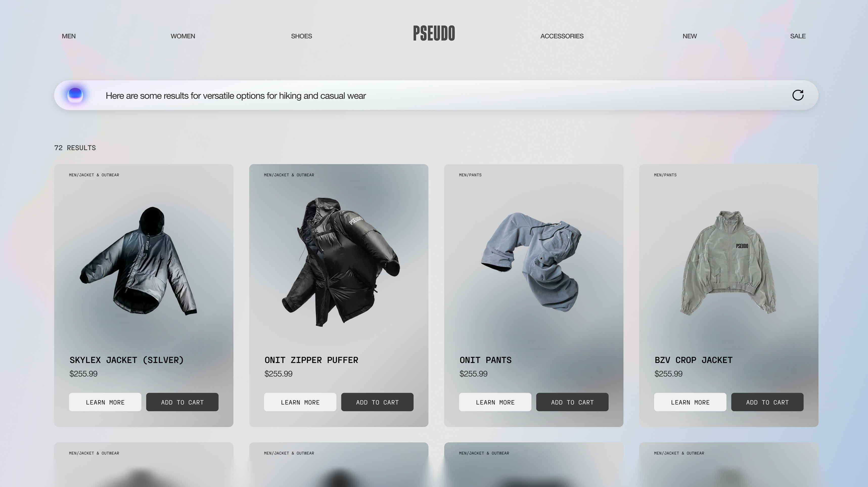Viewport: 868px width, 487px height.
Task: Click the refresh results icon
Action: tap(797, 95)
